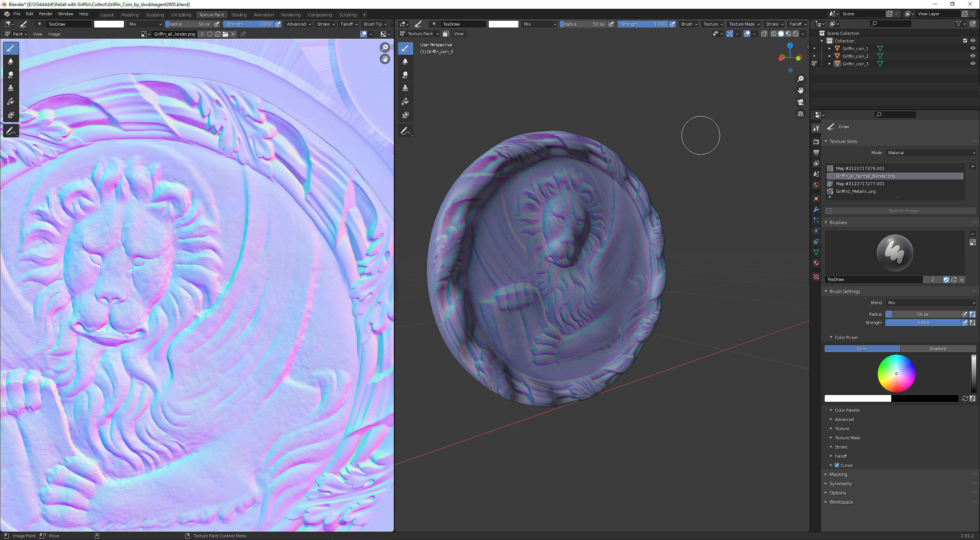Click the outliner search field
The image size is (980, 540).
click(891, 24)
